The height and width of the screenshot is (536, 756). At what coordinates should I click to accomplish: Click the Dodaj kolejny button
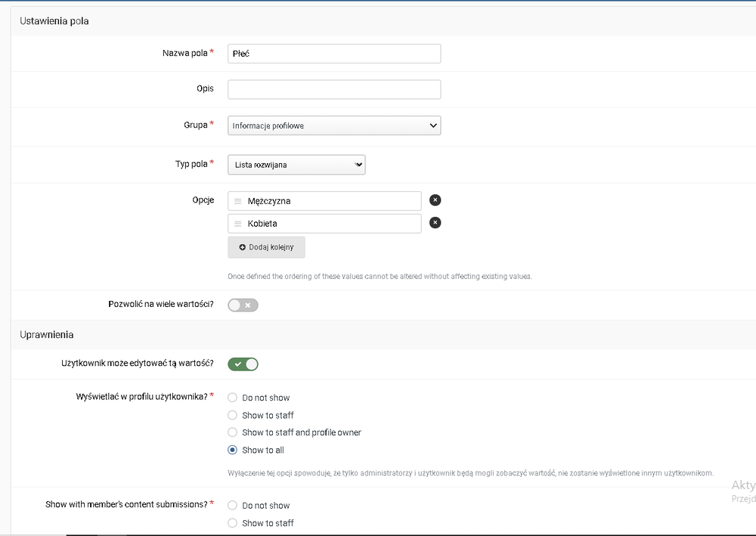coord(266,247)
